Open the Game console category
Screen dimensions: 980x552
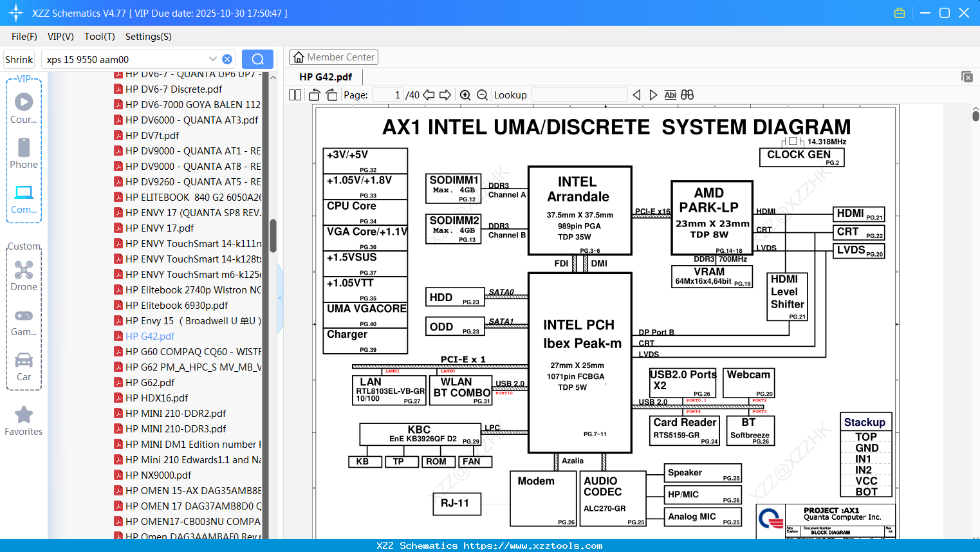24,322
